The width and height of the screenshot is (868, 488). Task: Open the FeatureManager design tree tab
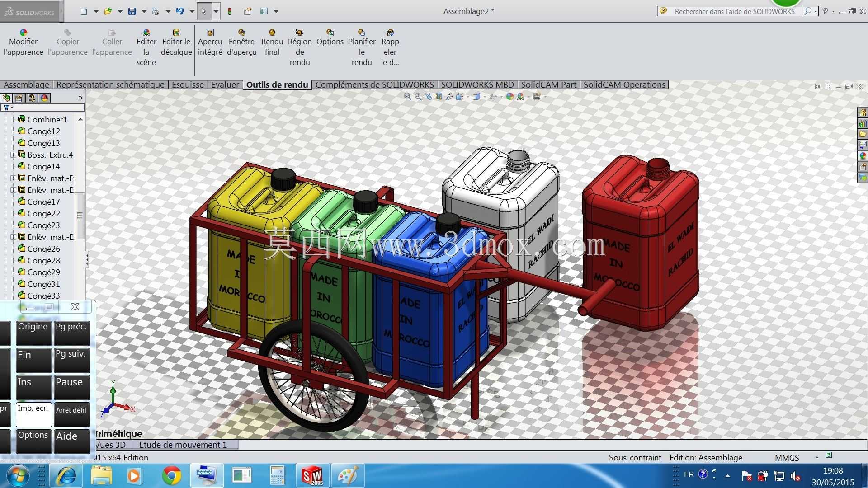coord(6,98)
